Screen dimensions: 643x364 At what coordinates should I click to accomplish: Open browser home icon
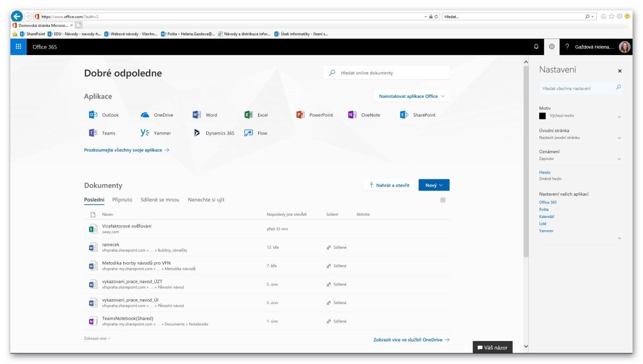click(604, 17)
